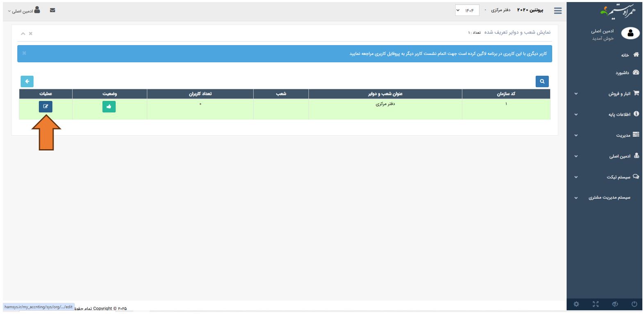The height and width of the screenshot is (314, 644).
Task: Click the blue search magnifier button
Action: click(x=542, y=82)
